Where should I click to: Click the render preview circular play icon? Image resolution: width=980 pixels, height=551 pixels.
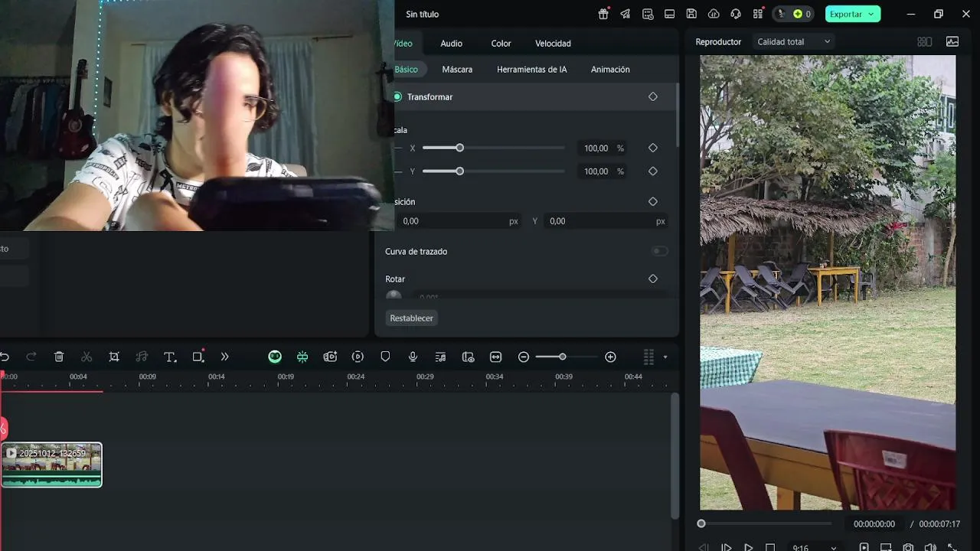(358, 357)
